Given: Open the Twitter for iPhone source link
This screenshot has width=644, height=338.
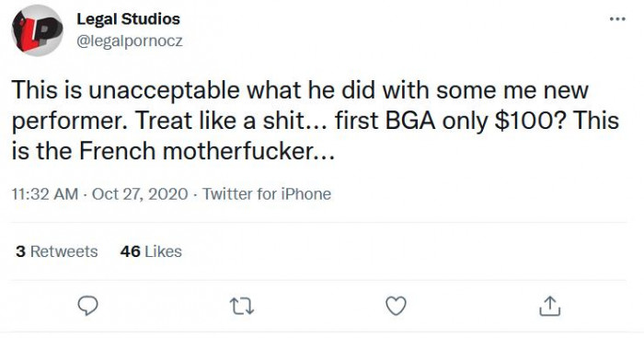Looking at the screenshot, I should pos(267,193).
